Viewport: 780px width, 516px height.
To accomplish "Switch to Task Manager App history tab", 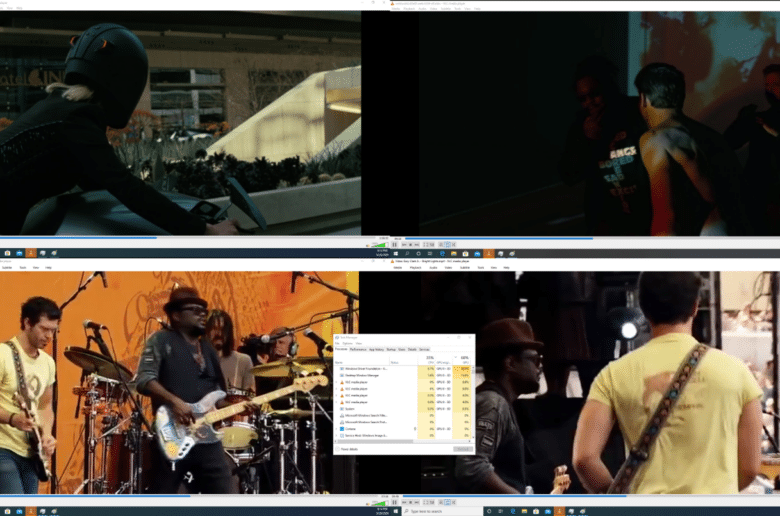I will [x=376, y=350].
